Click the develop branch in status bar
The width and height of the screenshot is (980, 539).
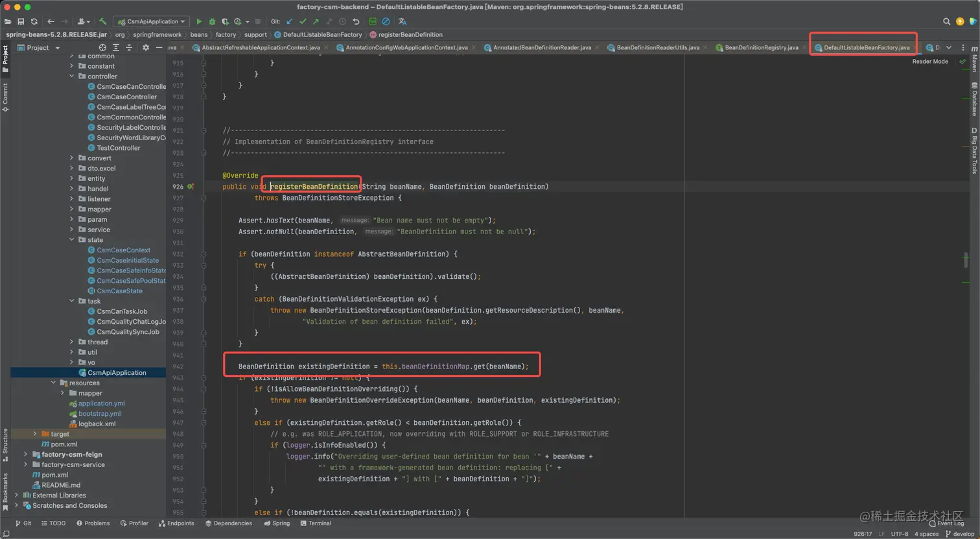960,534
